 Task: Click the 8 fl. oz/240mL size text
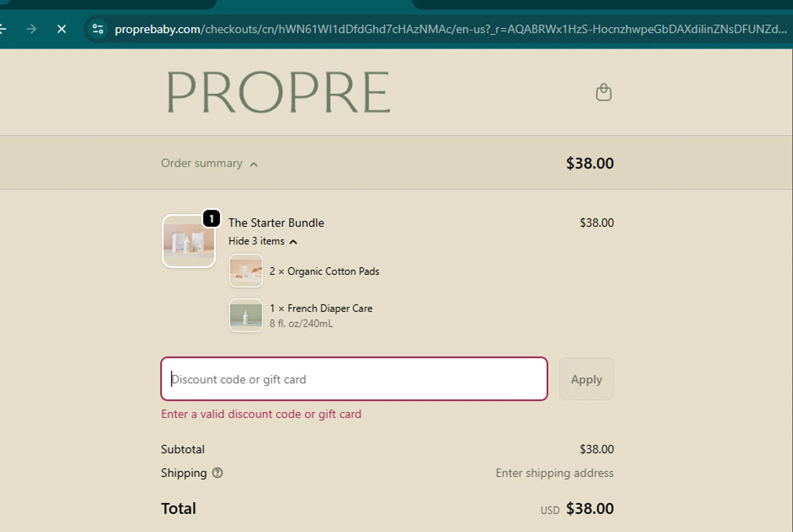click(x=301, y=323)
